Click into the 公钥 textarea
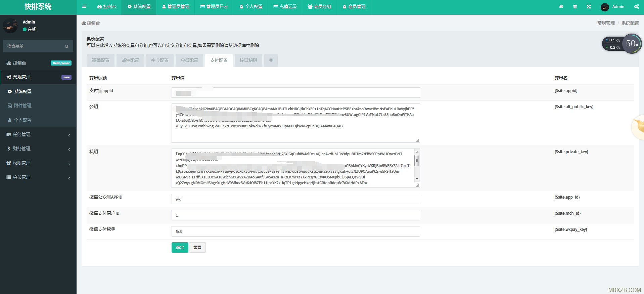 click(295, 123)
